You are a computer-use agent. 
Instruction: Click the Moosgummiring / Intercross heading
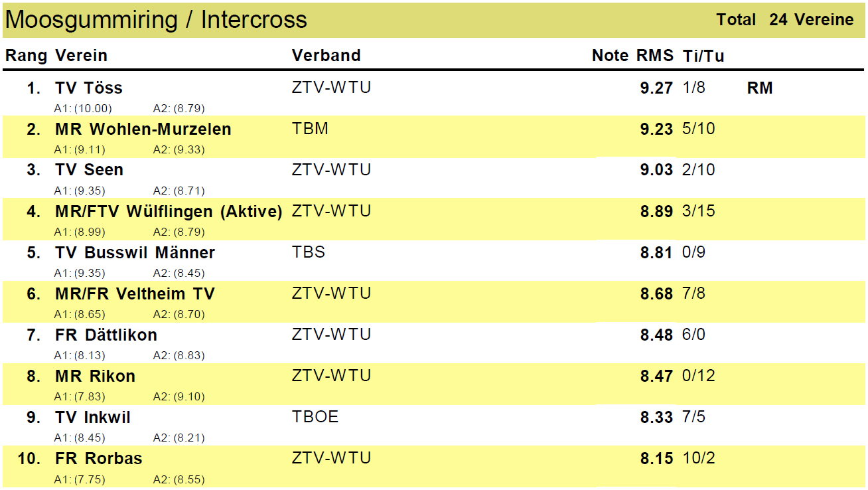tap(157, 20)
